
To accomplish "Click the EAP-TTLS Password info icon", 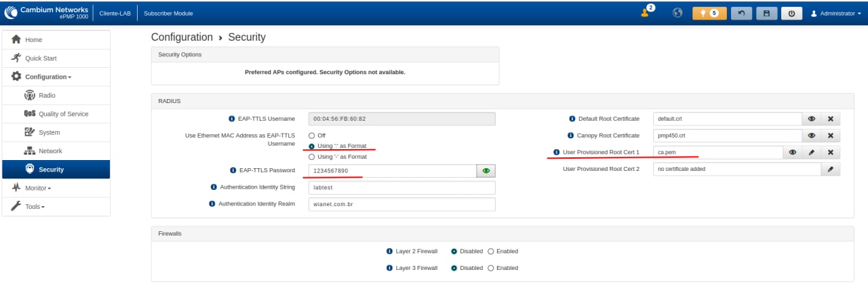I will coord(234,170).
